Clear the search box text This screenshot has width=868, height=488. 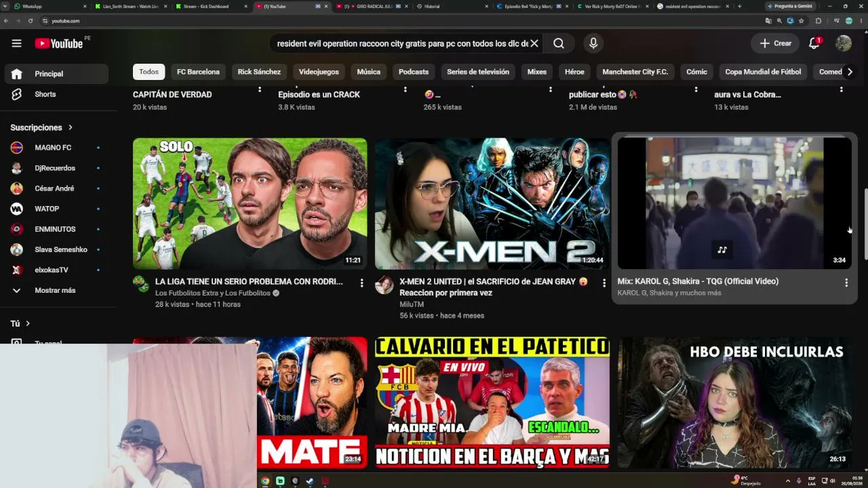coord(534,43)
